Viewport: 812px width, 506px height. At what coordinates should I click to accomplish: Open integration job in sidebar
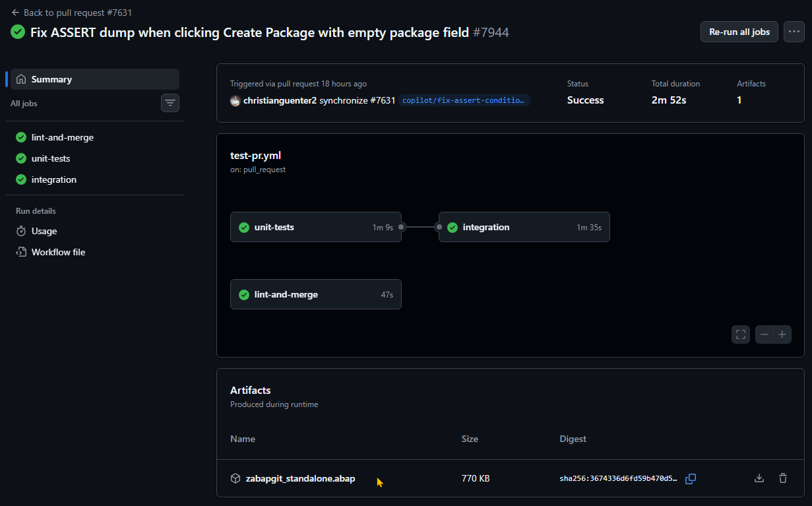pos(95,179)
